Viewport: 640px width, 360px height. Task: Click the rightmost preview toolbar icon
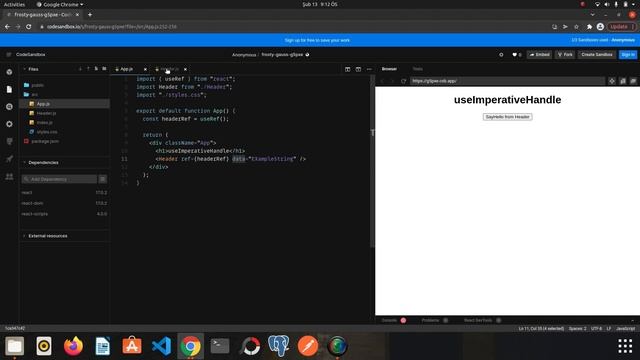tap(633, 81)
